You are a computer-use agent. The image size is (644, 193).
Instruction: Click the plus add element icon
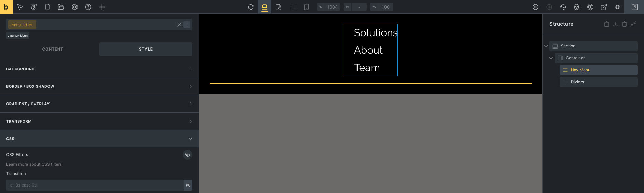click(102, 7)
